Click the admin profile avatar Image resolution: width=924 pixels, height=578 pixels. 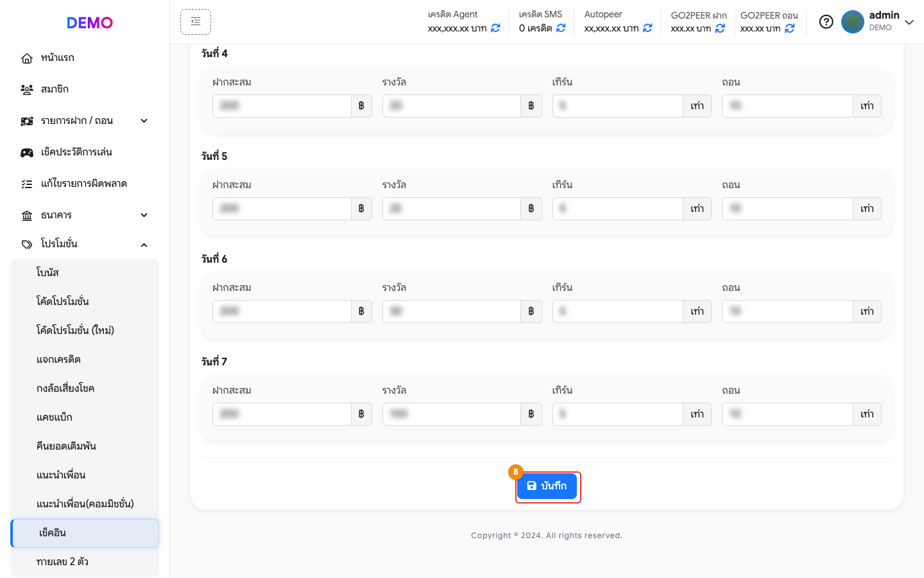(853, 22)
